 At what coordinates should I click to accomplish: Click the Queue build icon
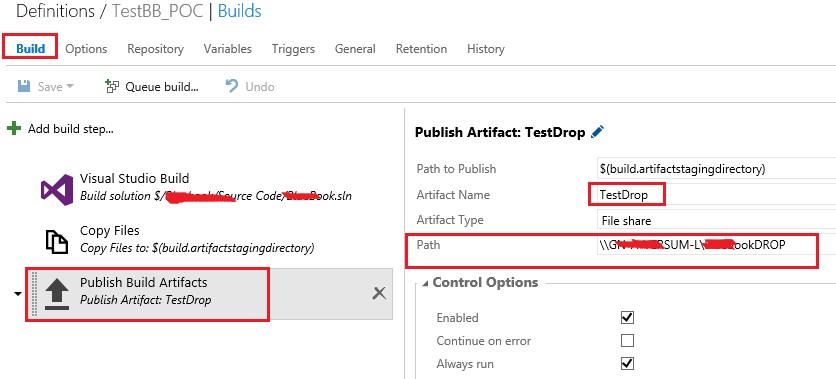112,86
